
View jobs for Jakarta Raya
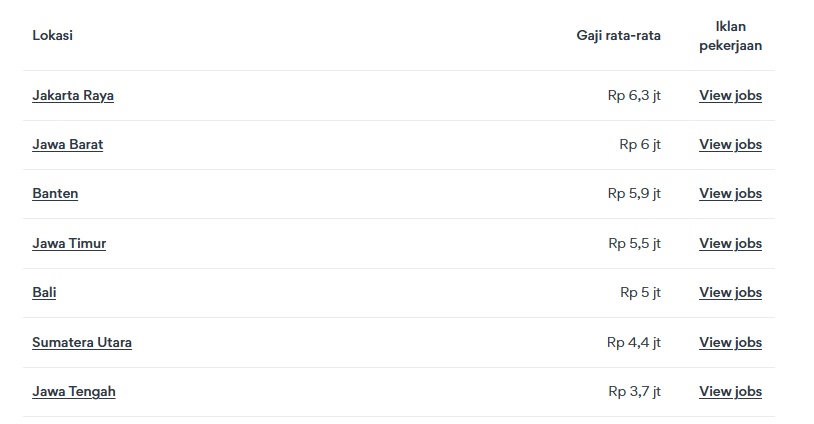tap(730, 96)
